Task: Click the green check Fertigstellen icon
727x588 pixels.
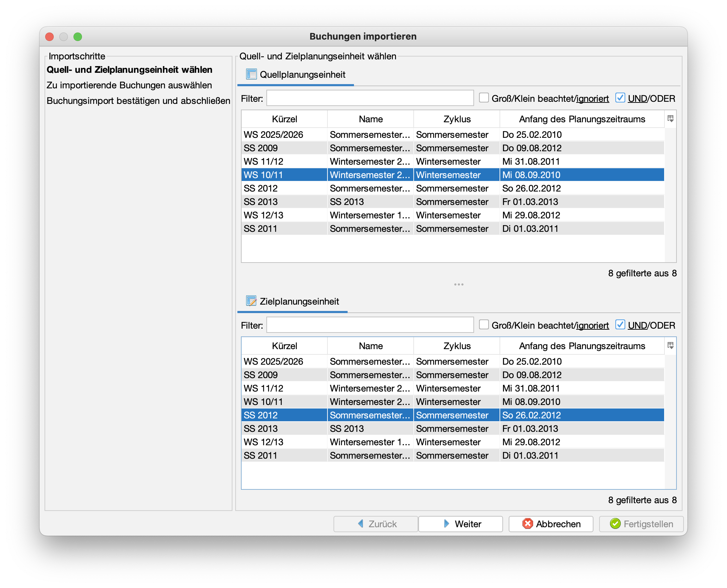Action: point(615,524)
